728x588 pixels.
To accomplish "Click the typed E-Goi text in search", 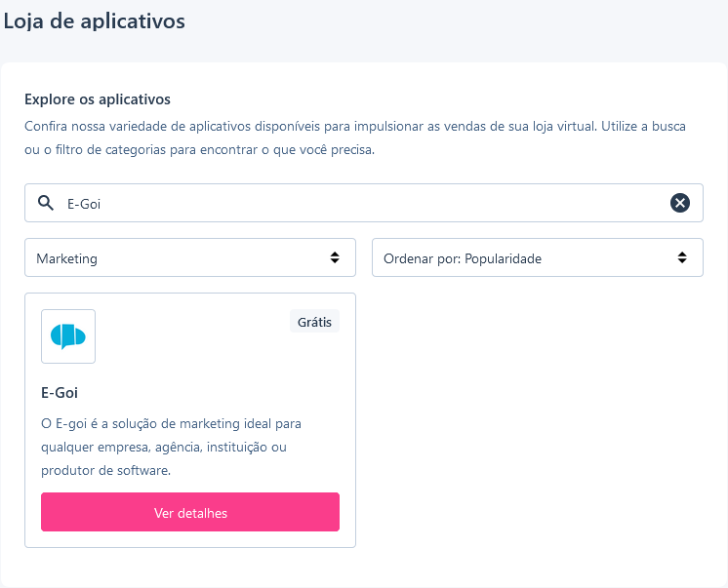I will coord(84,204).
